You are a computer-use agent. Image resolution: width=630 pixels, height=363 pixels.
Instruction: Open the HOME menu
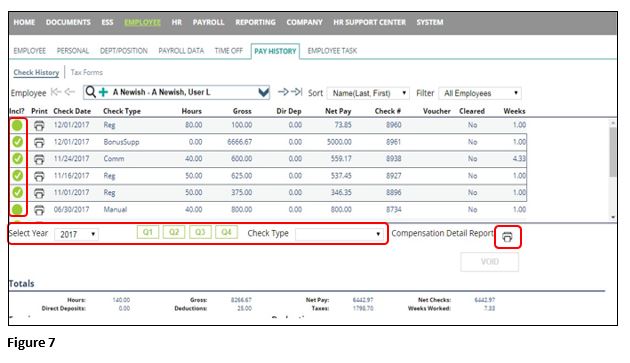24,23
